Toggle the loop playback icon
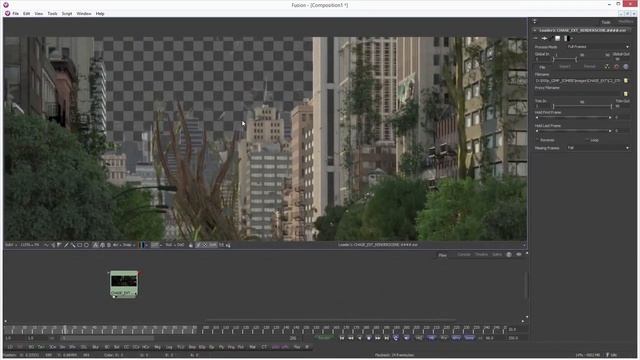The image size is (640, 360). 396,338
